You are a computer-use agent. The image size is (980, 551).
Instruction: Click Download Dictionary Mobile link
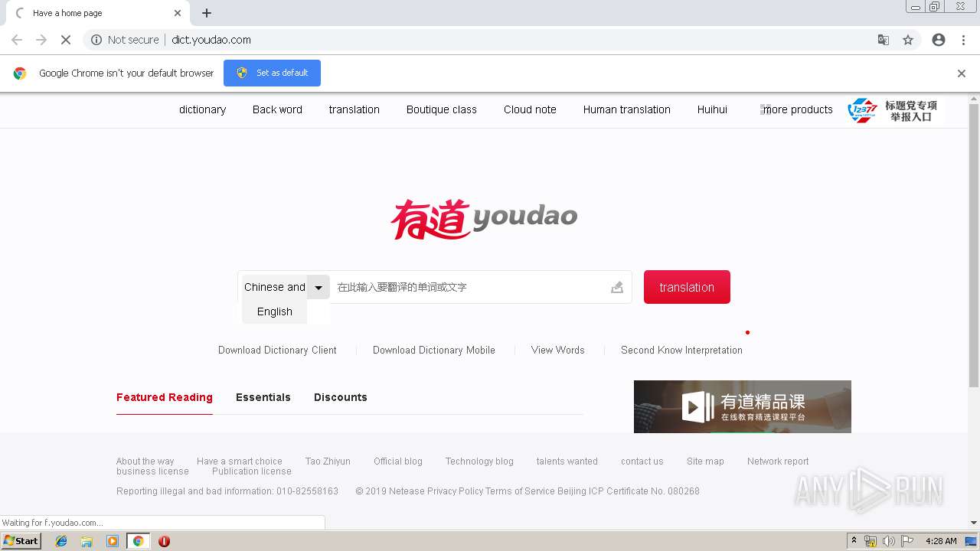click(434, 350)
